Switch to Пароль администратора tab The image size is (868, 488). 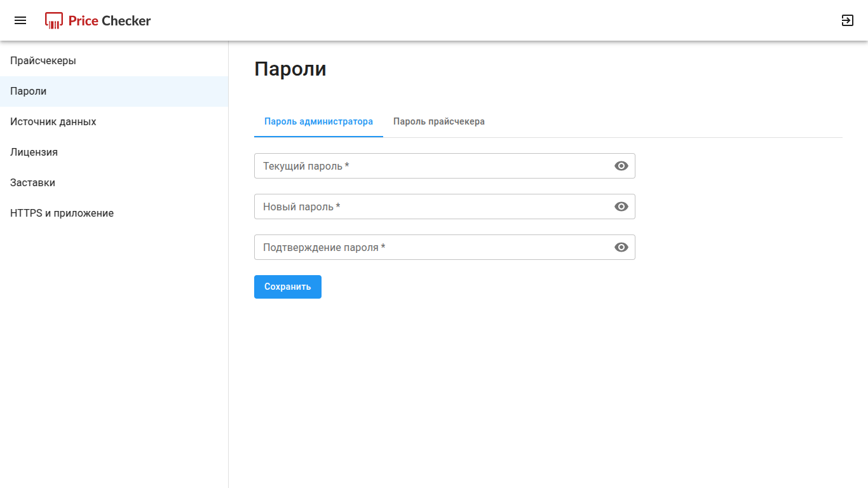pos(318,121)
